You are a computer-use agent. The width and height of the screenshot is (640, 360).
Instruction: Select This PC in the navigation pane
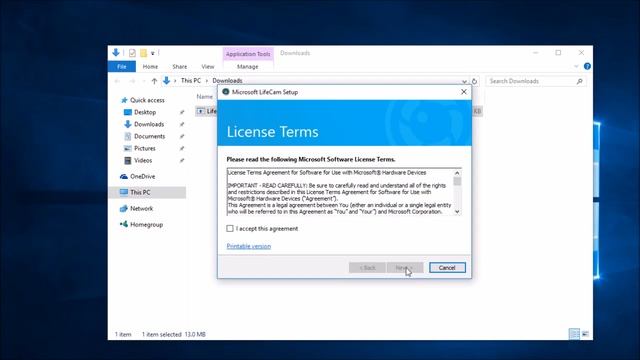pyautogui.click(x=140, y=192)
